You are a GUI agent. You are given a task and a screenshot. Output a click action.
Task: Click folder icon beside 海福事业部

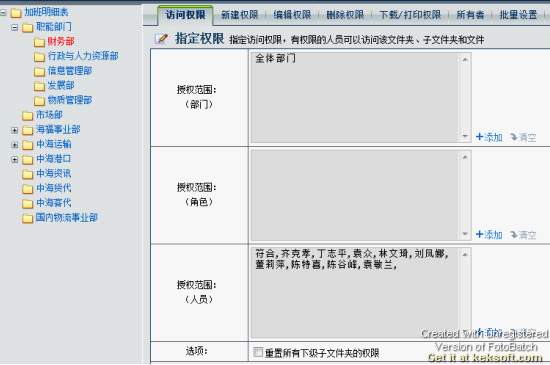(27, 130)
